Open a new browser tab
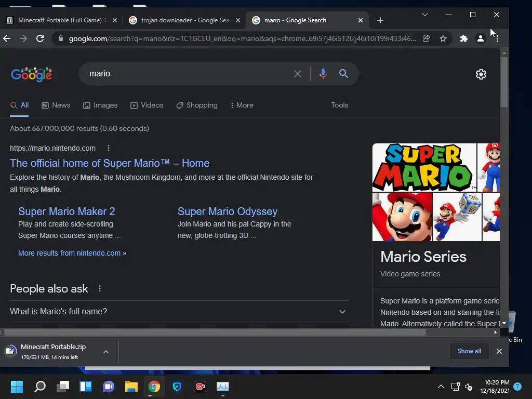The height and width of the screenshot is (399, 532). (380, 20)
